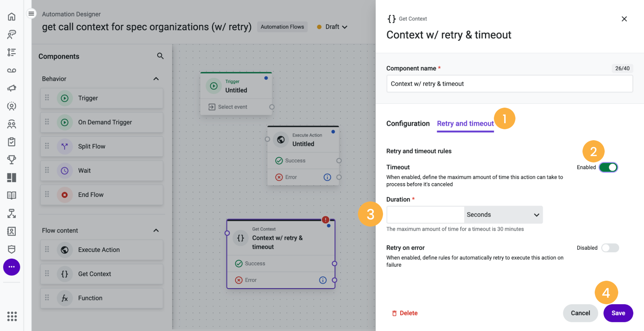Image resolution: width=644 pixels, height=331 pixels.
Task: Click the Error row of Get Context node
Action: click(x=281, y=280)
